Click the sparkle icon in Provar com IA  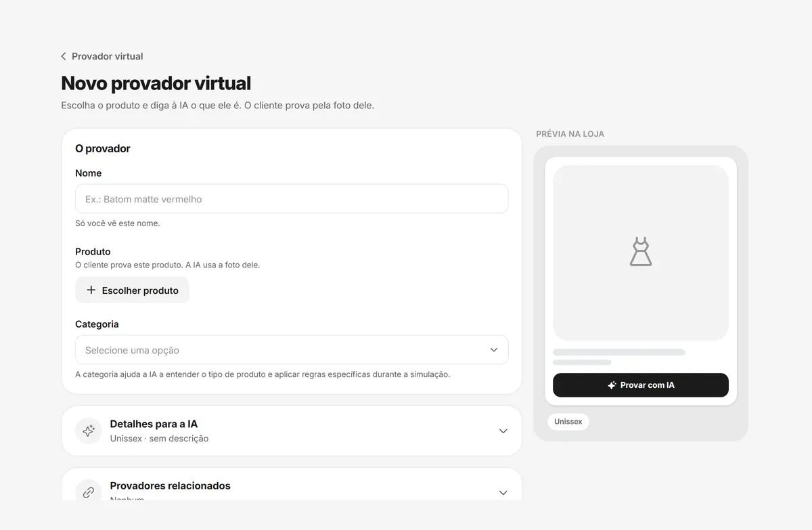pyautogui.click(x=612, y=385)
